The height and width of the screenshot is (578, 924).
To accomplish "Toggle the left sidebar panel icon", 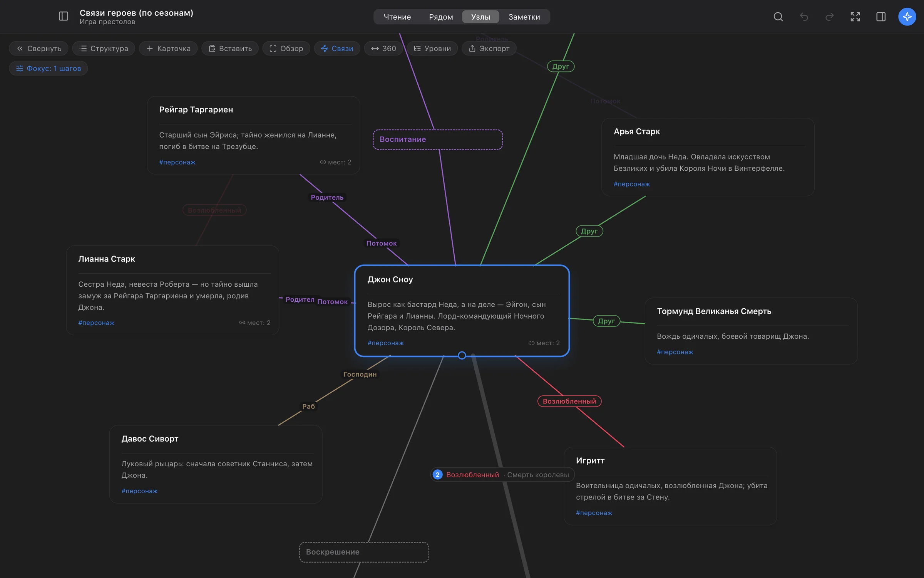I will click(64, 17).
